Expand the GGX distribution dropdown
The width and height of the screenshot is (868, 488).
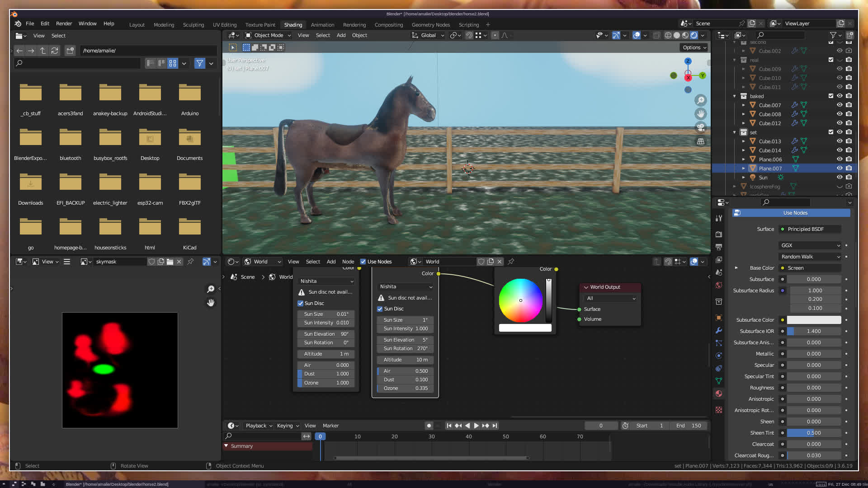(810, 245)
